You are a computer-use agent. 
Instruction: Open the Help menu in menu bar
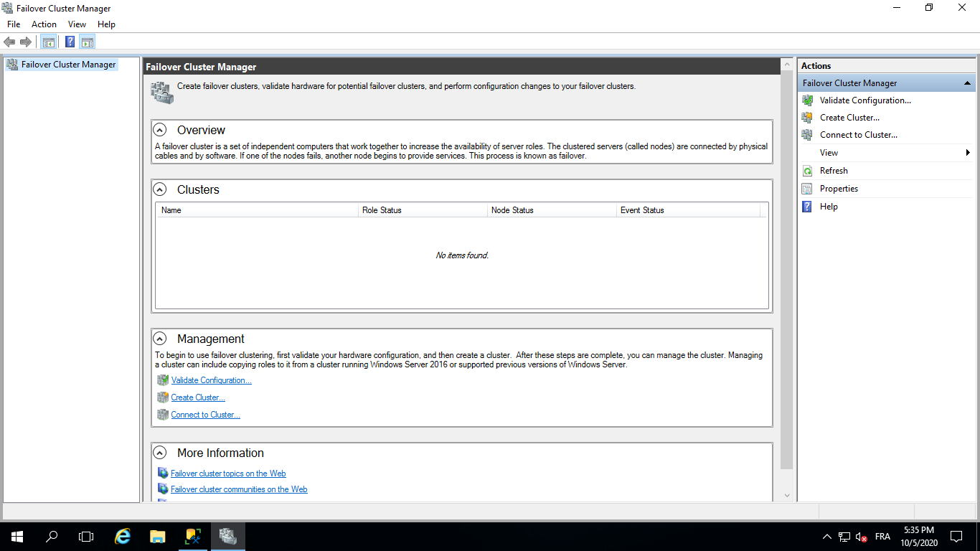click(x=106, y=24)
